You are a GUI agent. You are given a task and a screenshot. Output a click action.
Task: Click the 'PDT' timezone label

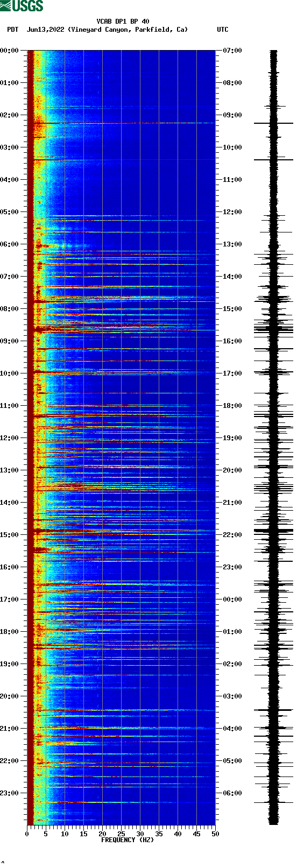click(x=13, y=30)
